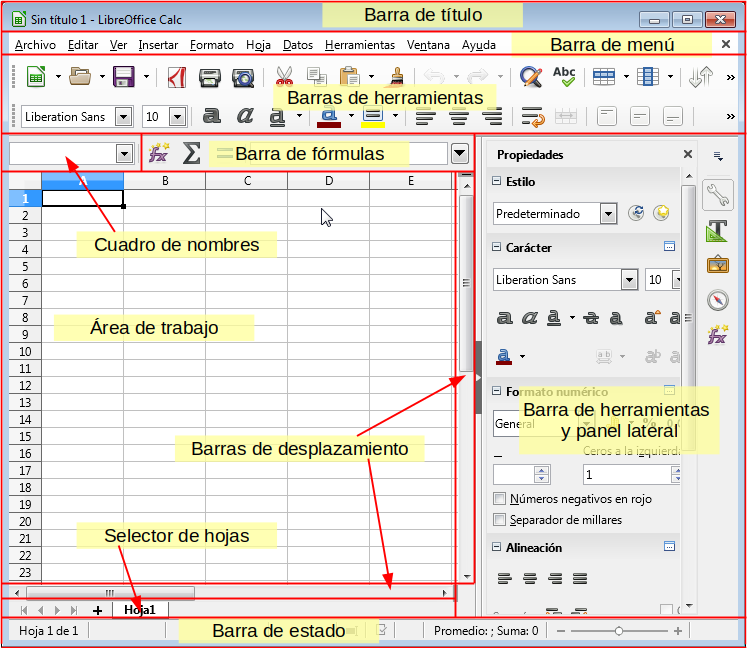Open sidebar Properties wrench tab
Viewport: 747px width, 648px height.
click(717, 194)
